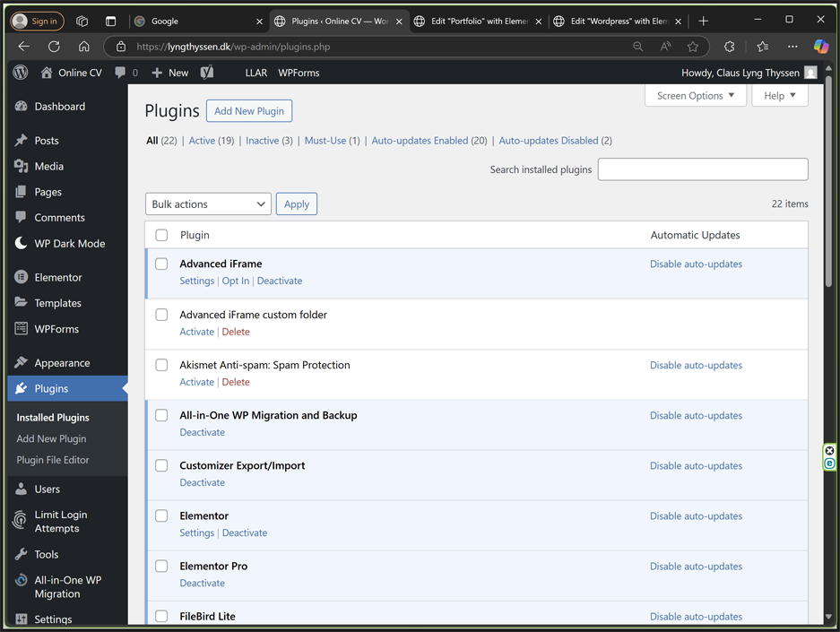Select the Elementor plugin checkbox

click(161, 516)
